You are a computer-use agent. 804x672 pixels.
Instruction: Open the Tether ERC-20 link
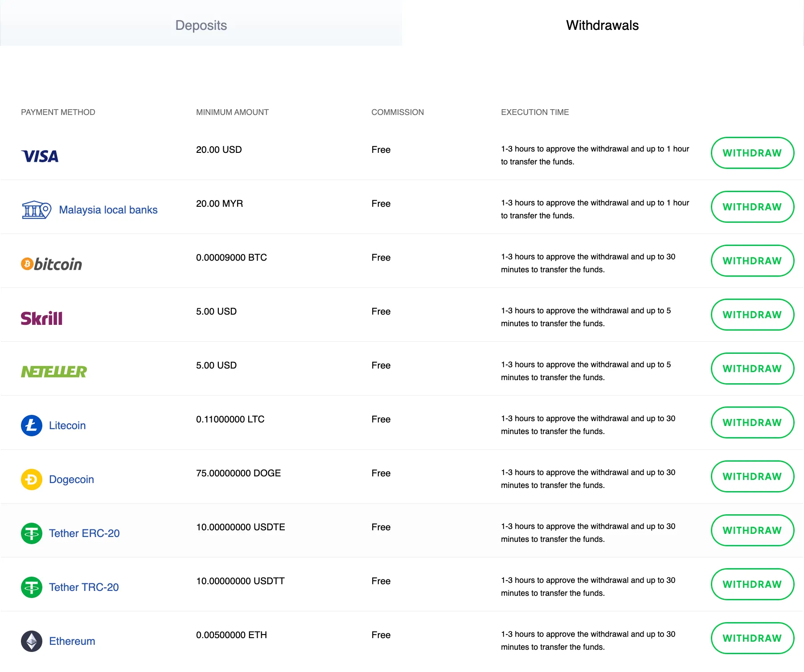[84, 533]
